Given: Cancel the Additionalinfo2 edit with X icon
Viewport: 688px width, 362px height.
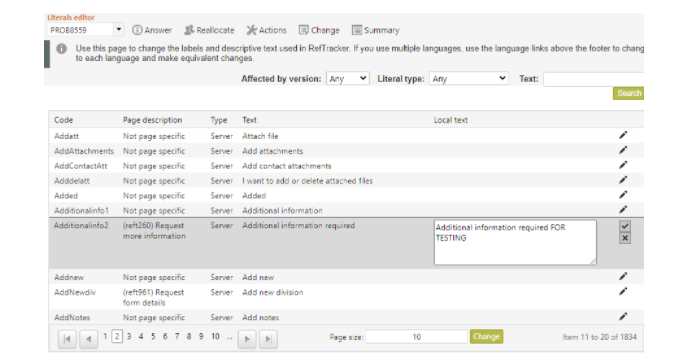Looking at the screenshot, I should click(x=625, y=238).
